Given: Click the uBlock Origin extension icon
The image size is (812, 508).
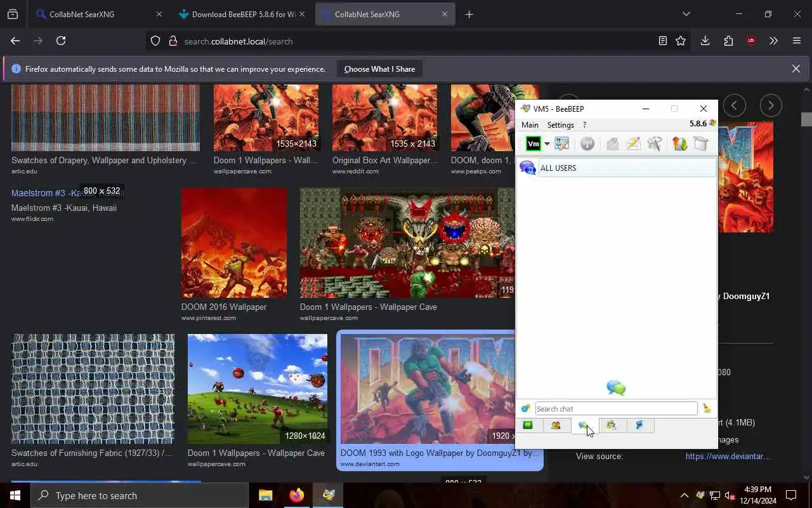Looking at the screenshot, I should tap(751, 41).
